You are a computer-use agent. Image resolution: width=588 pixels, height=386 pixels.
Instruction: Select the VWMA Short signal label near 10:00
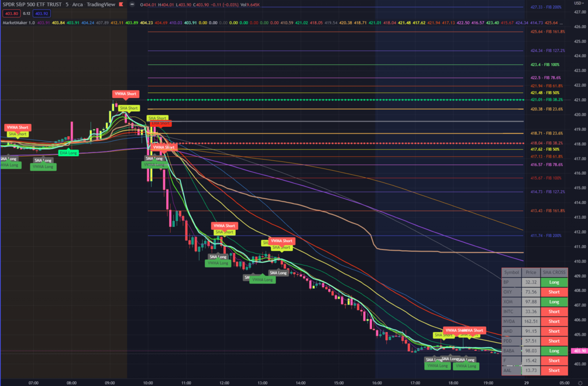click(164, 147)
